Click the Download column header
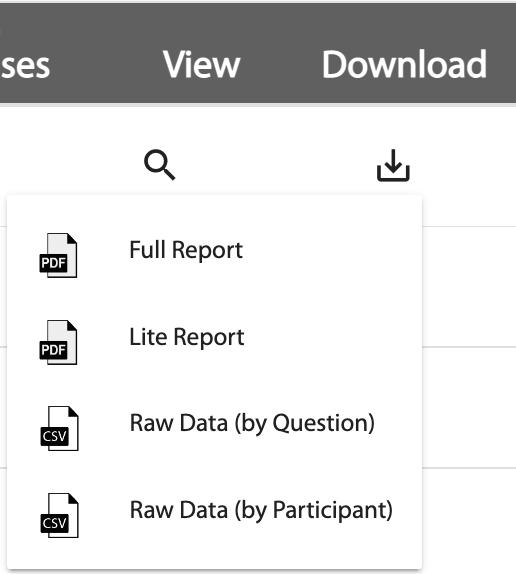The width and height of the screenshot is (516, 574). coord(404,65)
